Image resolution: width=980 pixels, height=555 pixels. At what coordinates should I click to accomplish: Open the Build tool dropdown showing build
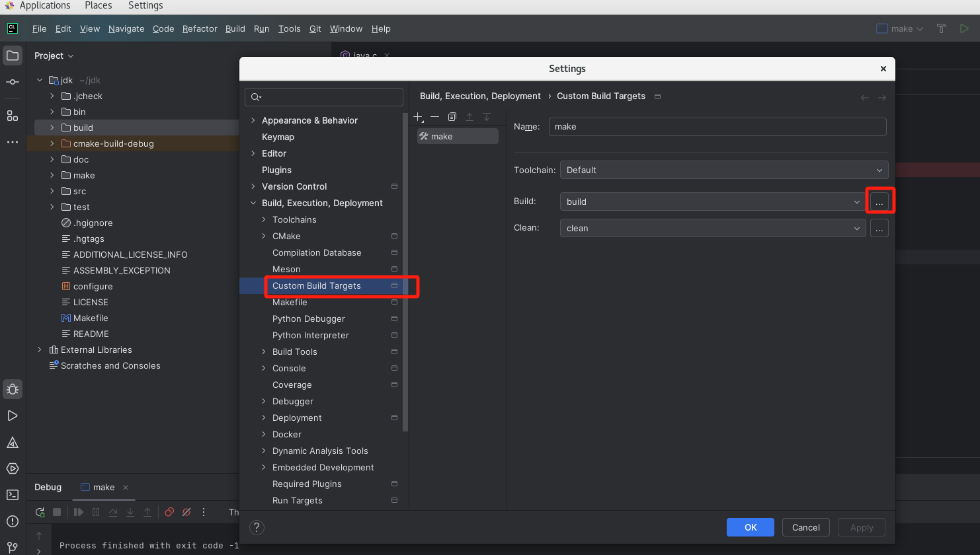713,202
